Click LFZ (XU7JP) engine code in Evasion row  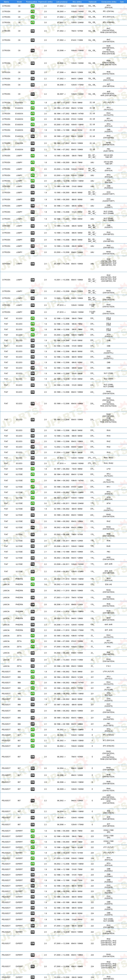[109, 103]
